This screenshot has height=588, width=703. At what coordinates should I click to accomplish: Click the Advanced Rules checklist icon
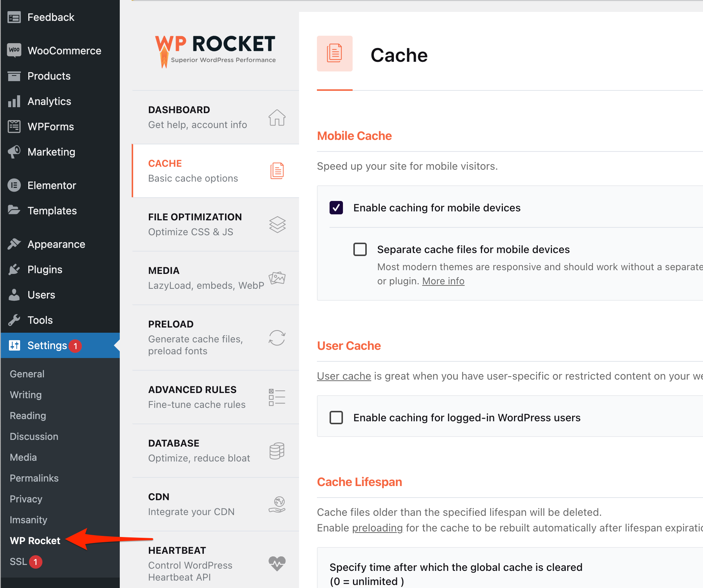click(x=277, y=397)
